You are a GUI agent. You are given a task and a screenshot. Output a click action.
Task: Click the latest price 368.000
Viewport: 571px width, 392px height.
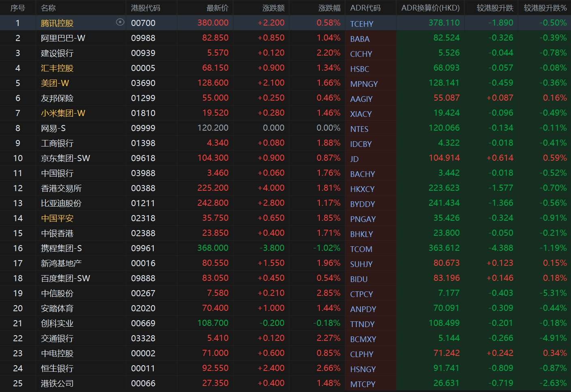pos(213,248)
